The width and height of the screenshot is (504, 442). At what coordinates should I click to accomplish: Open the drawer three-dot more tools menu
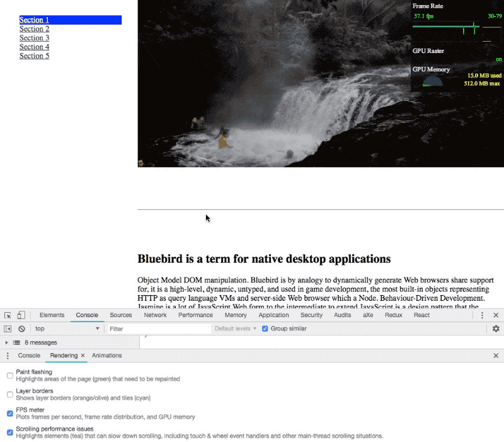point(8,356)
